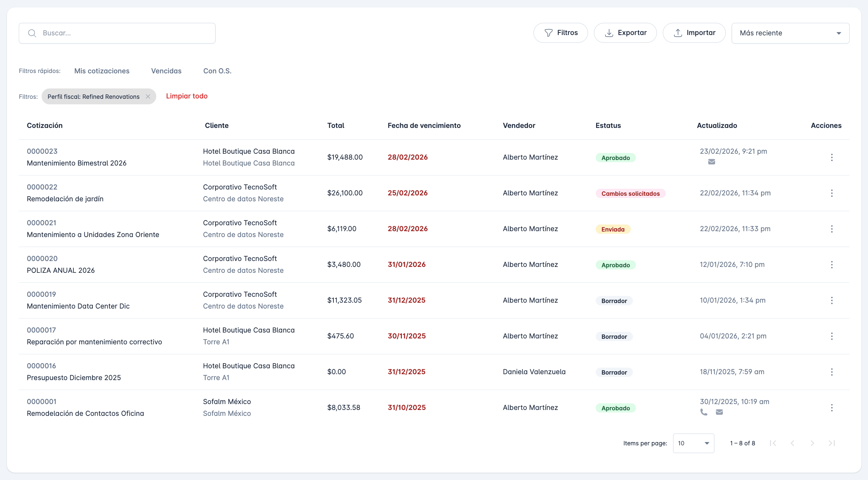Click the search magnifier icon
This screenshot has height=480, width=868.
tap(32, 33)
